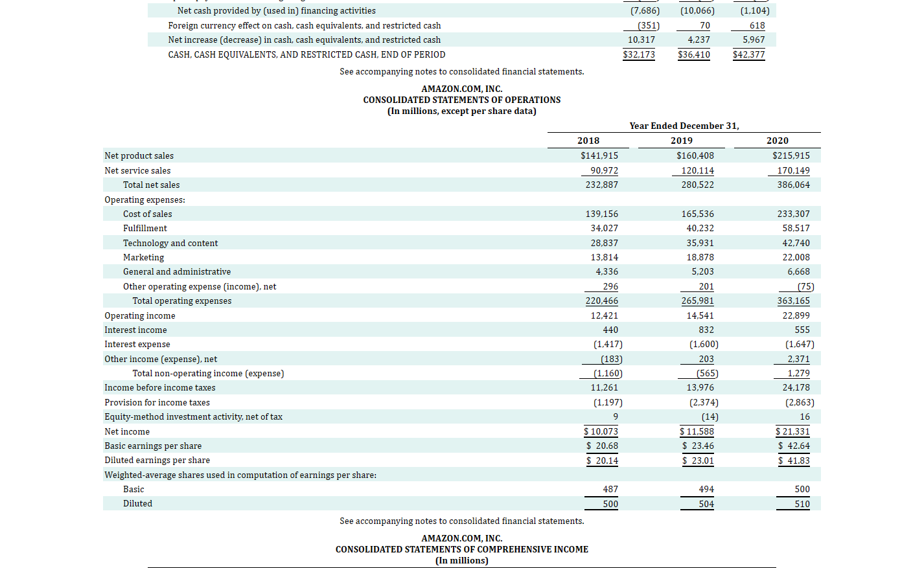Click the "AMAZON.COM, INC." statements title
924x568 pixels.
[x=462, y=89]
